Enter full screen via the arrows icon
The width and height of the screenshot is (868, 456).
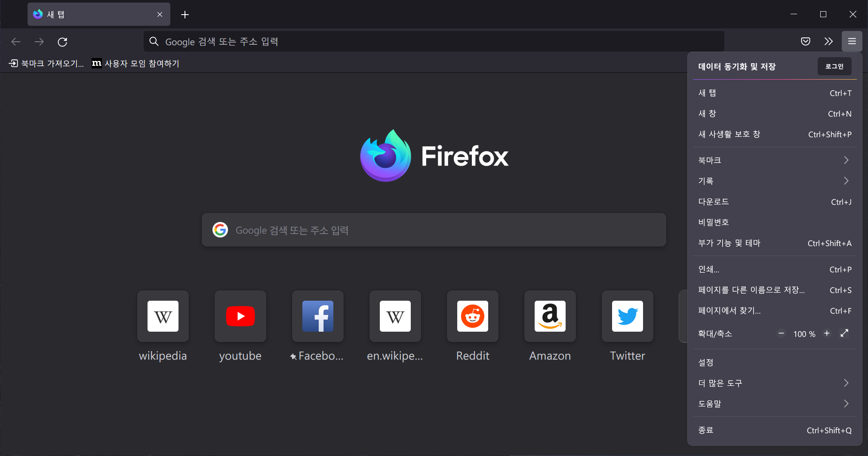[844, 333]
